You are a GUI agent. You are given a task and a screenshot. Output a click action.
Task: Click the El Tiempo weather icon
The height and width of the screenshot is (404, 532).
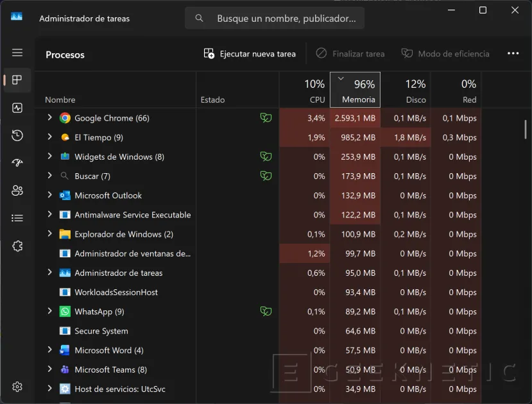coord(65,137)
